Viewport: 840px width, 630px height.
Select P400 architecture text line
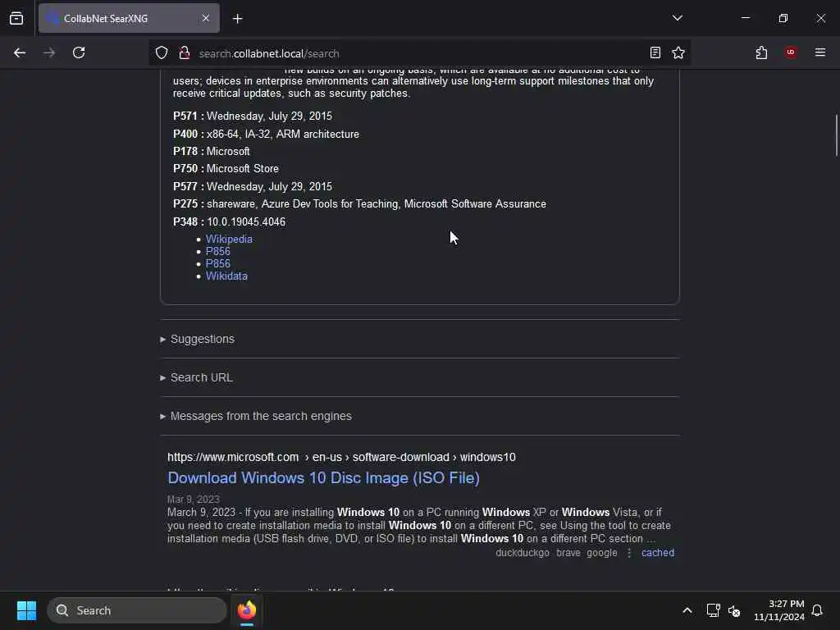click(266, 134)
